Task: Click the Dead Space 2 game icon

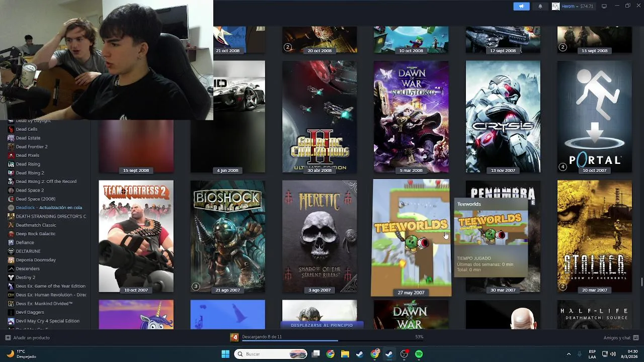Action: pyautogui.click(x=11, y=190)
